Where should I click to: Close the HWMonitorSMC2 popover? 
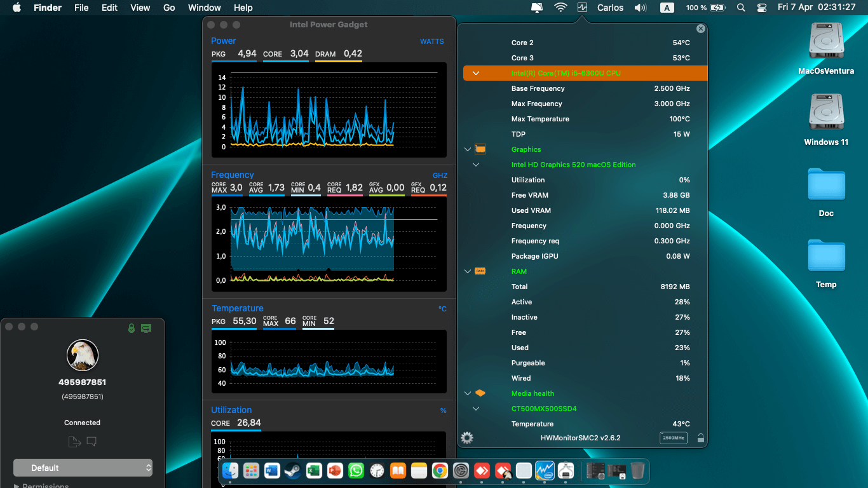click(700, 29)
